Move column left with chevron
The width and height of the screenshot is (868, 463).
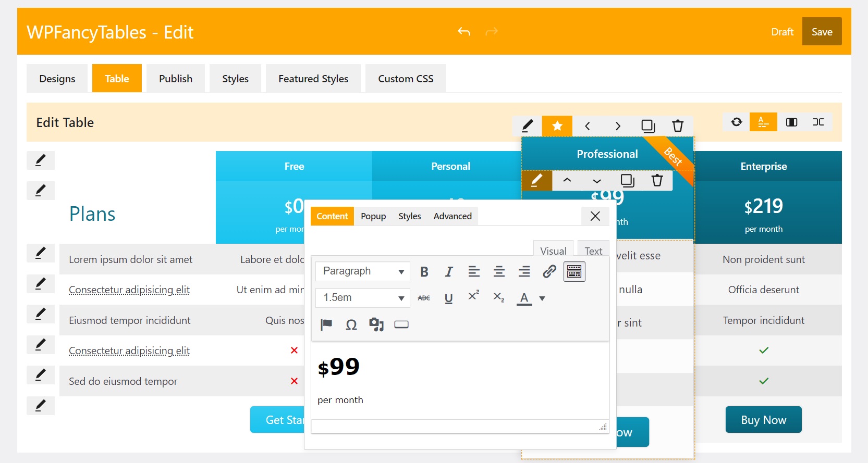[x=588, y=126]
